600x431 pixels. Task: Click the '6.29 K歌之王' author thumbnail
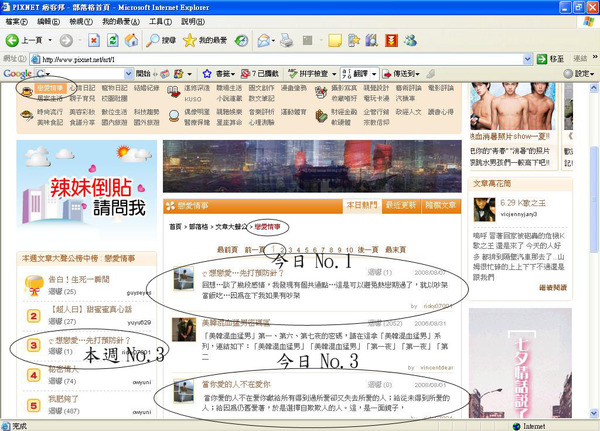[x=484, y=210]
